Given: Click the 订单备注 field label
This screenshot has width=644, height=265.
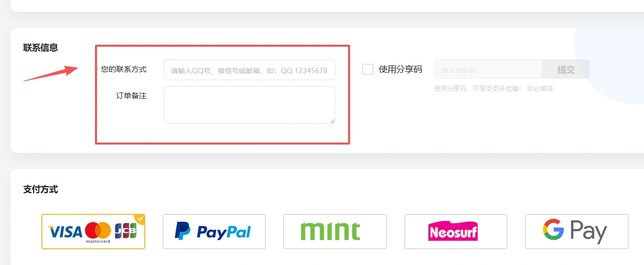Looking at the screenshot, I should pos(131,95).
